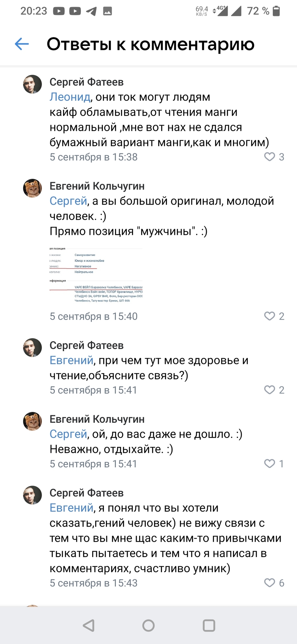Viewport: 297px width, 644px height.
Task: Tap 'Сергей' mention in 'ой, до вас' reply
Action: coord(68,434)
